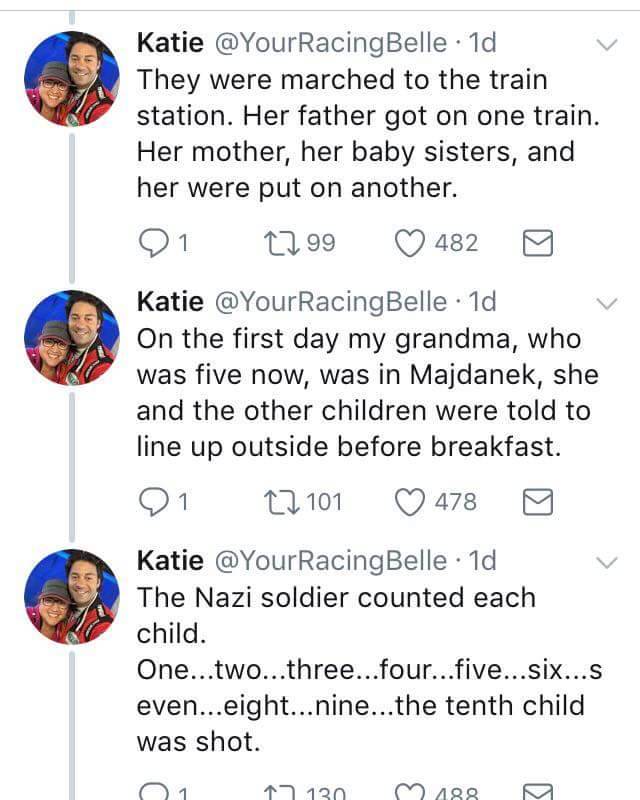
Task: Open the tweet mentioning the tenth child
Action: click(x=368, y=670)
